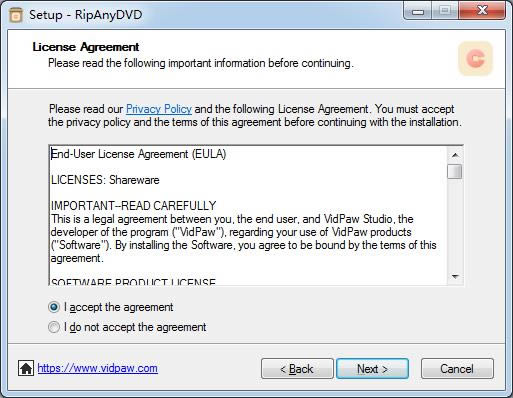Viewport: 513px width, 398px height.
Task: Click the "IMPORTANT--READ CAREFULLY" line in the EULA
Action: [x=134, y=206]
